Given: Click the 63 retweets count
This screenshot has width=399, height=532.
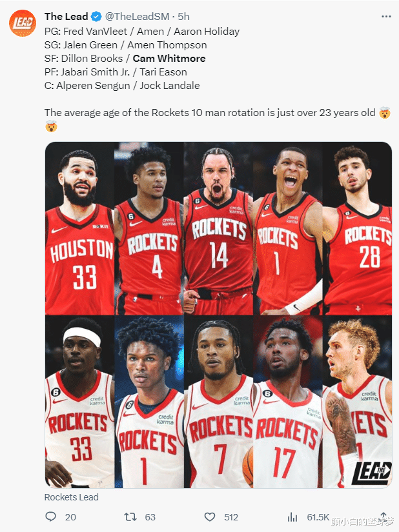Looking at the screenshot, I should (150, 517).
